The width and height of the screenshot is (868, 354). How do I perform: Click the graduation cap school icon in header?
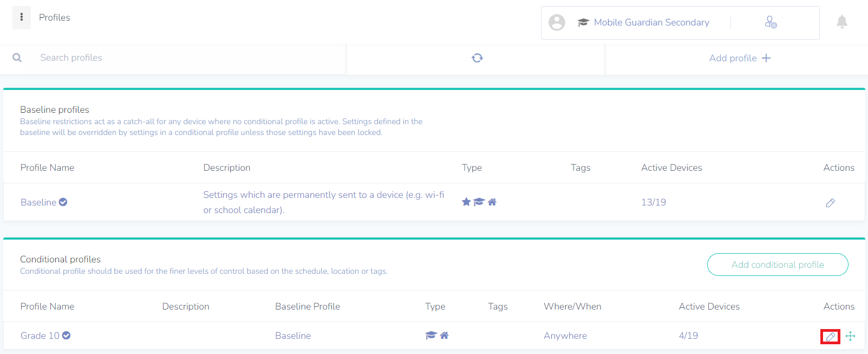(x=583, y=22)
